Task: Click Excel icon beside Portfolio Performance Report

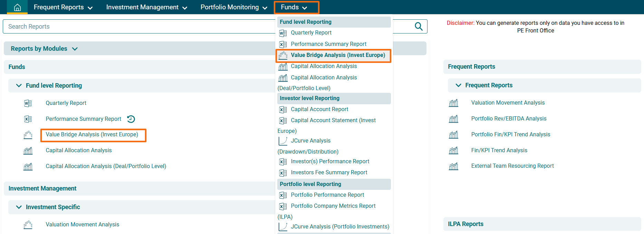Action: coord(283,195)
